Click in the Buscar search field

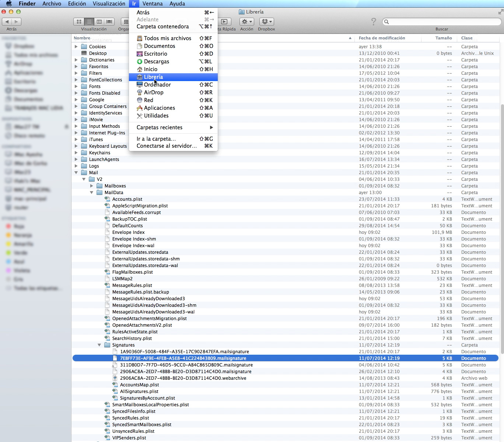[x=442, y=22]
